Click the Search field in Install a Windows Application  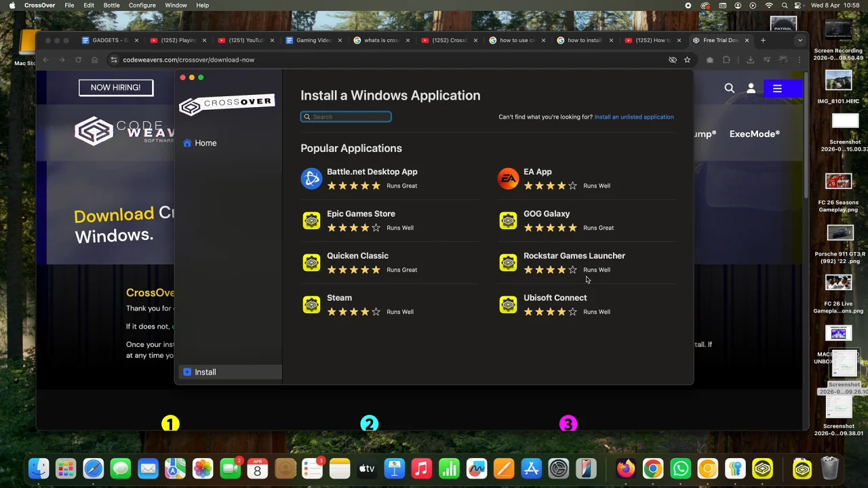(346, 117)
